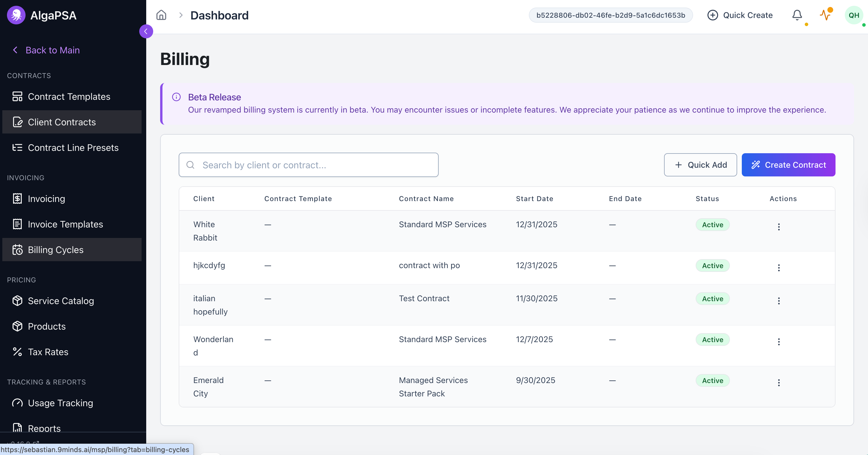
Task: Collapse the sidebar with purple chevron
Action: [146, 31]
